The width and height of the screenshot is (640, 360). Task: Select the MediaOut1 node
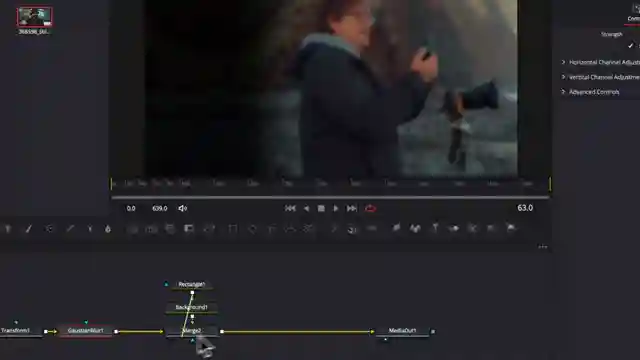pyautogui.click(x=402, y=331)
